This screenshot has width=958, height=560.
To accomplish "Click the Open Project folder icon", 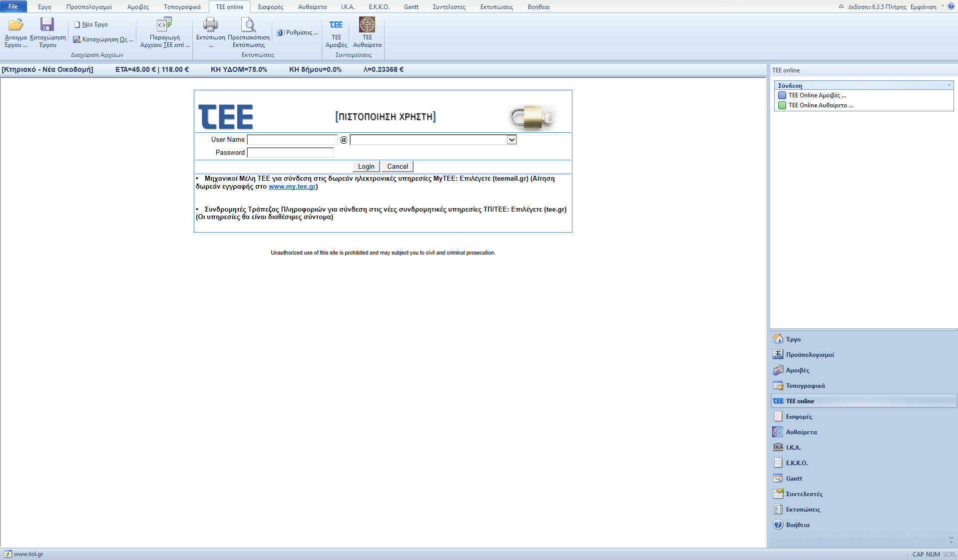I will [15, 25].
